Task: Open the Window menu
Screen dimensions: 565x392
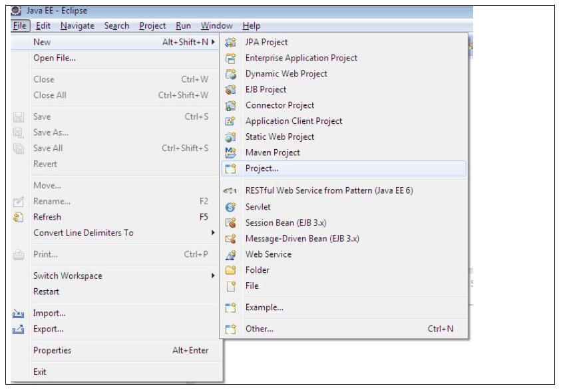Action: pyautogui.click(x=216, y=26)
